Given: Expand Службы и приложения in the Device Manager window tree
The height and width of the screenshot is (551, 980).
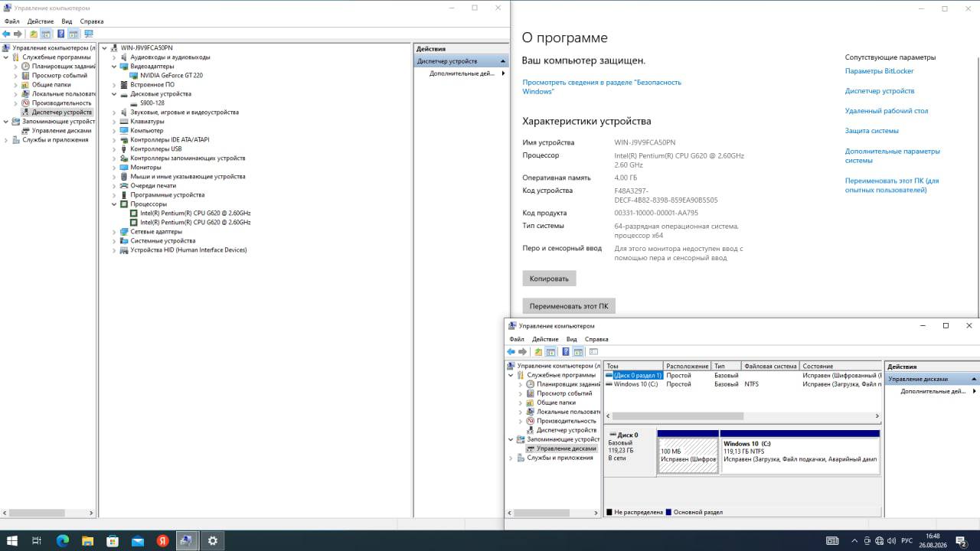Looking at the screenshot, I should point(6,140).
